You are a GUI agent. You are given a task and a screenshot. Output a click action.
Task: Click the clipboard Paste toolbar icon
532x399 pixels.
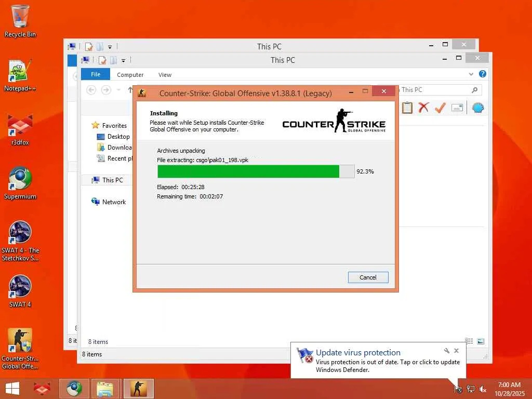pyautogui.click(x=407, y=108)
